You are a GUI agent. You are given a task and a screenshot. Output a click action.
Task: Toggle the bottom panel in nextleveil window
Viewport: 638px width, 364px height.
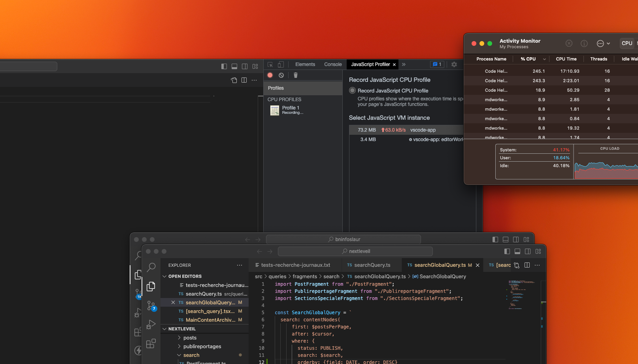(517, 251)
